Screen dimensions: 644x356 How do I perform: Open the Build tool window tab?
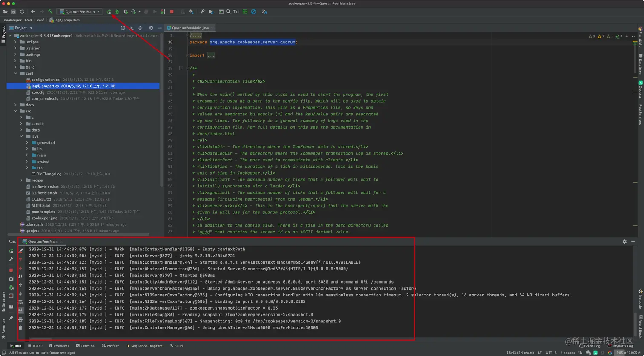pos(176,346)
